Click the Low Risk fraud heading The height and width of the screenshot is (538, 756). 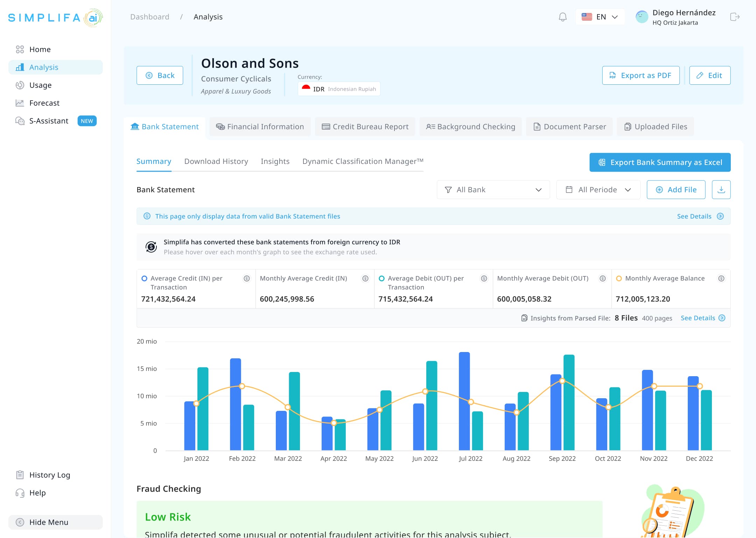tap(168, 517)
